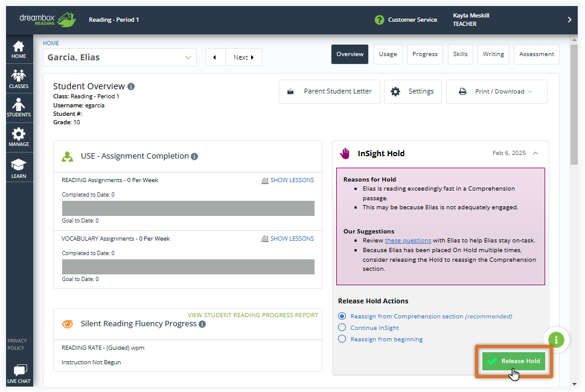Switch to the Usage tab

[388, 53]
